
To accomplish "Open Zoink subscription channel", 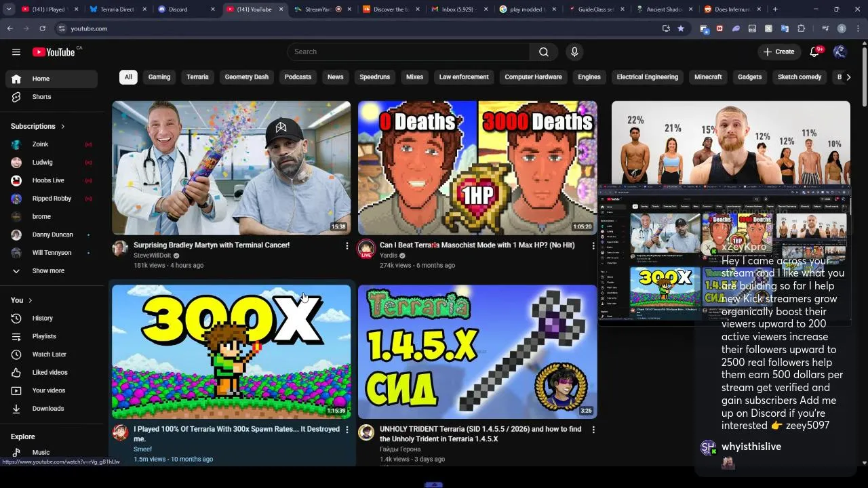I will click(x=52, y=144).
